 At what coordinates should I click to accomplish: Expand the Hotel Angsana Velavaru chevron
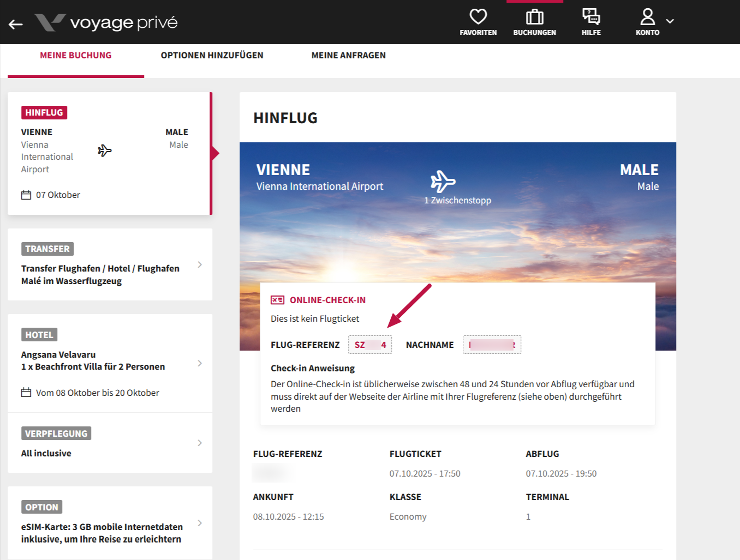(x=200, y=363)
